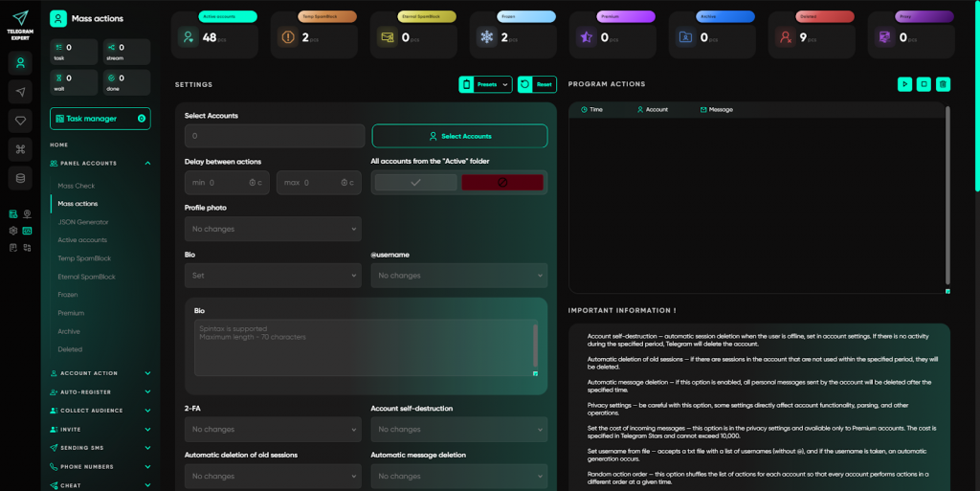980x491 pixels.
Task: Disable all accounts from Active folder option
Action: pyautogui.click(x=502, y=182)
